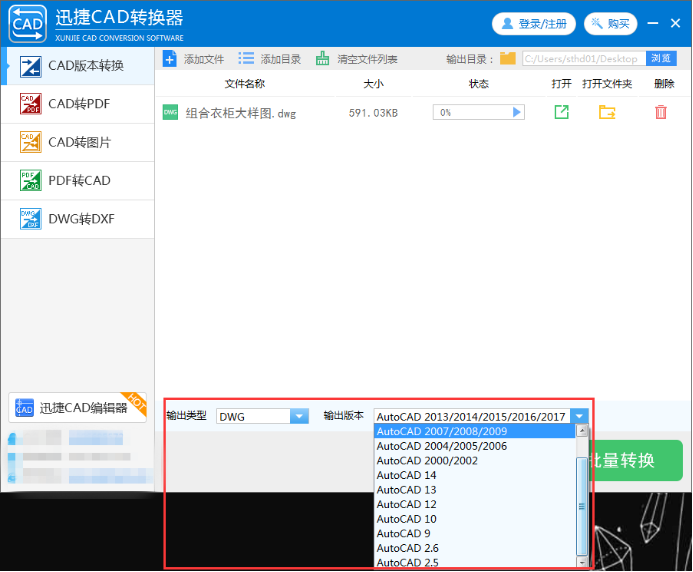The image size is (693, 572).
Task: Collapse the 输出版本 dropdown arrow
Action: coord(579,416)
